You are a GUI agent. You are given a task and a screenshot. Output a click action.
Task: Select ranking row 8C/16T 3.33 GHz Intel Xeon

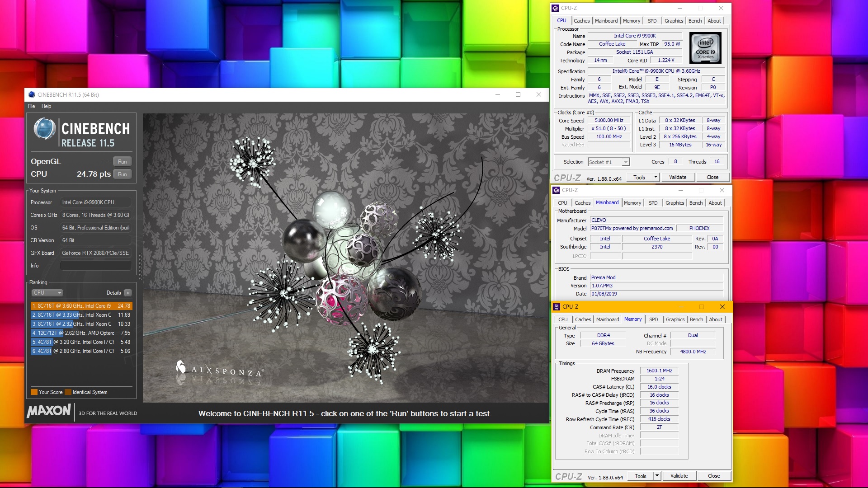81,315
